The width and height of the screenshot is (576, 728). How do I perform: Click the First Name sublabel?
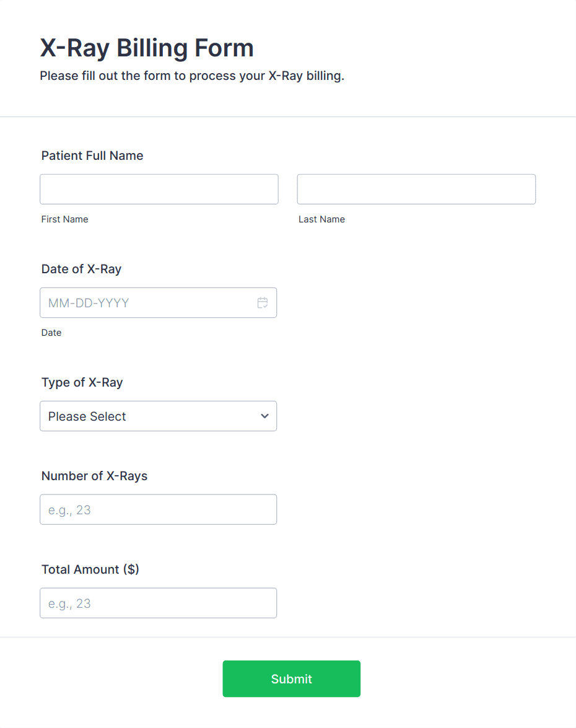64,219
